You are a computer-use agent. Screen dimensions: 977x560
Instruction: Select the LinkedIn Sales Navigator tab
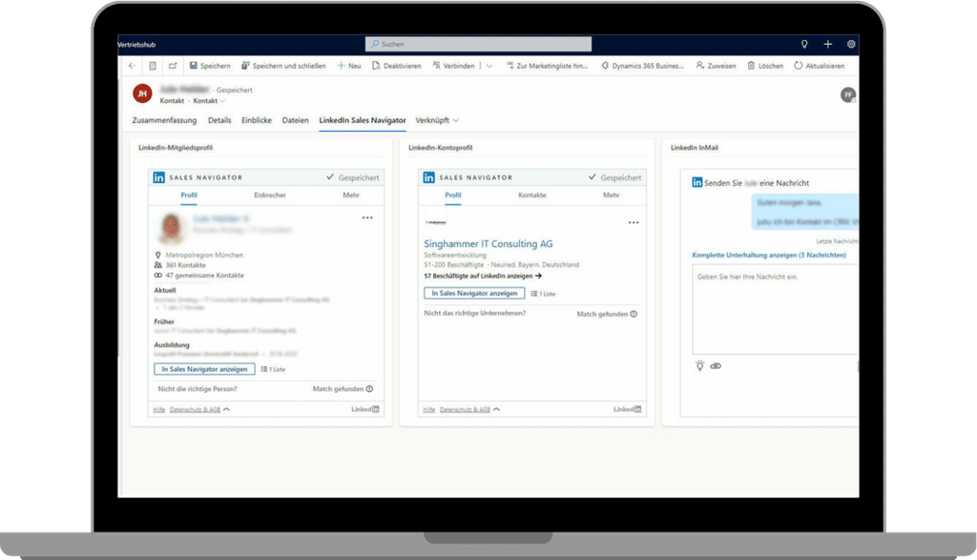[362, 120]
